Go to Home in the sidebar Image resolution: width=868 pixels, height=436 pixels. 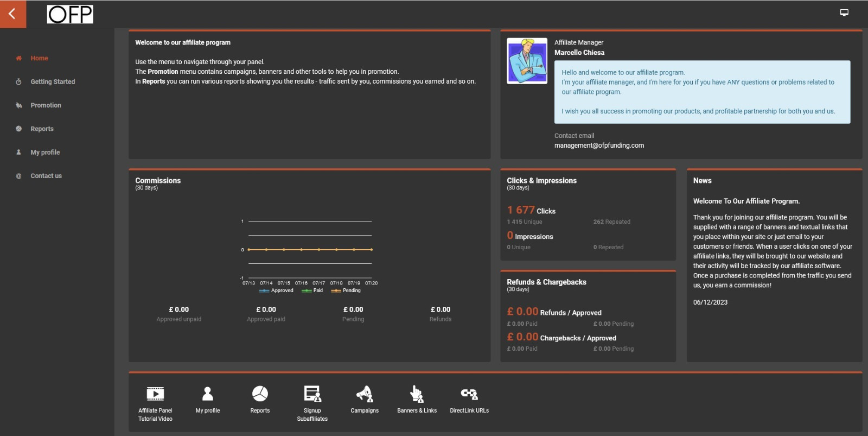coord(39,58)
